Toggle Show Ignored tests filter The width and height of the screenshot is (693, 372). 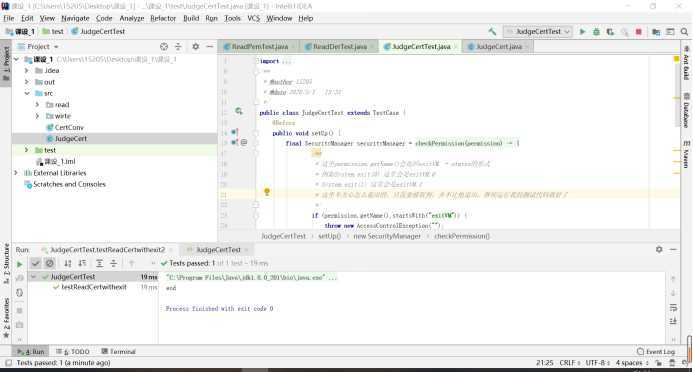coord(50,263)
